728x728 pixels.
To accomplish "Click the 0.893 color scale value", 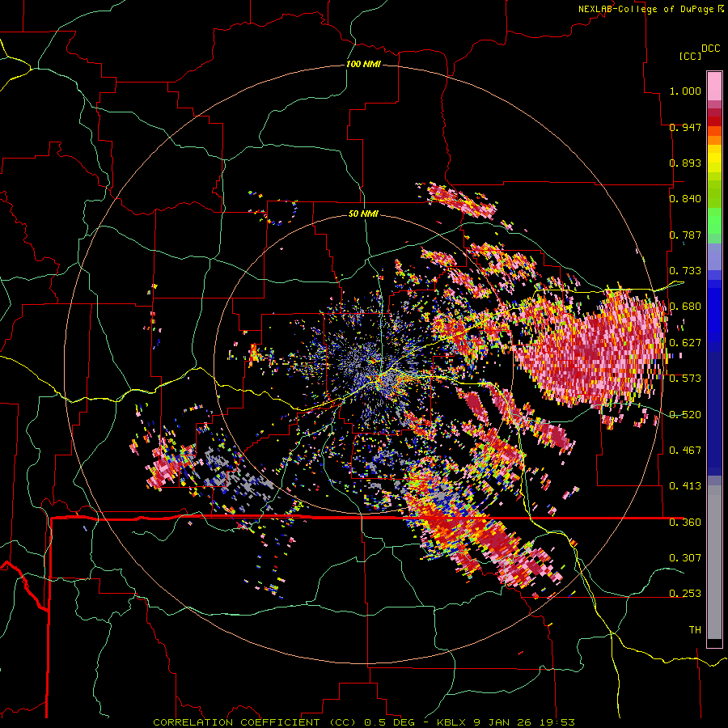I will [685, 163].
